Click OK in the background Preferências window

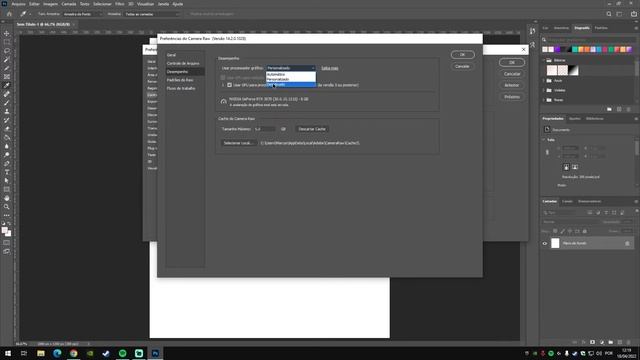(512, 62)
